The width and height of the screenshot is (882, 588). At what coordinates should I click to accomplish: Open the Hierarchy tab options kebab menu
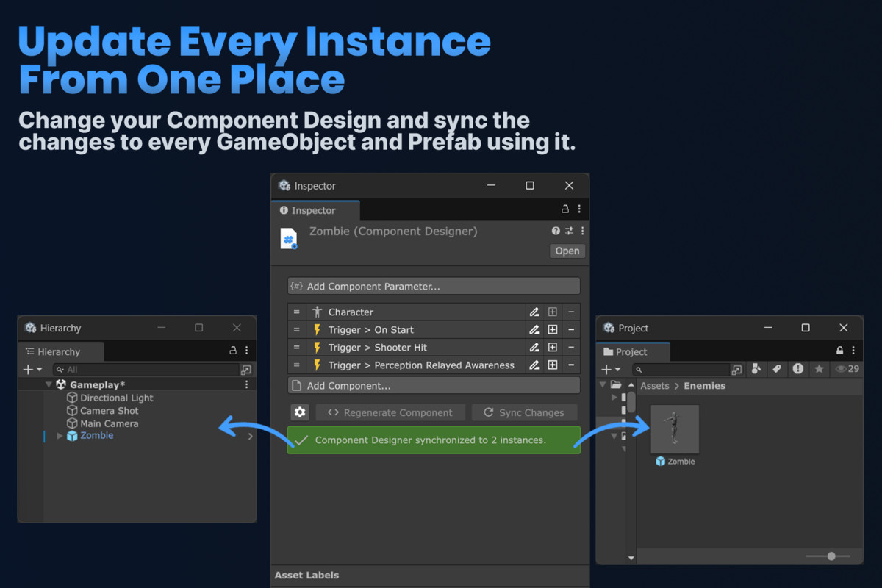[x=246, y=351]
